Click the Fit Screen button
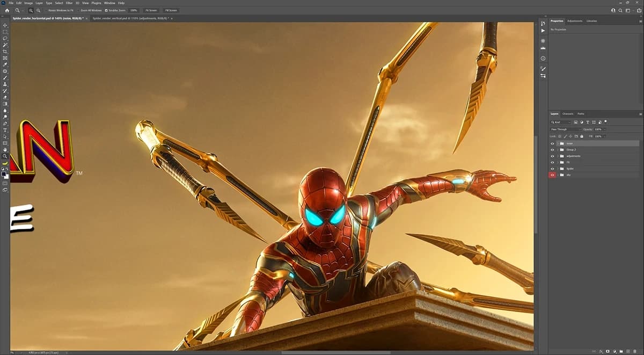This screenshot has height=355, width=644. (150, 10)
